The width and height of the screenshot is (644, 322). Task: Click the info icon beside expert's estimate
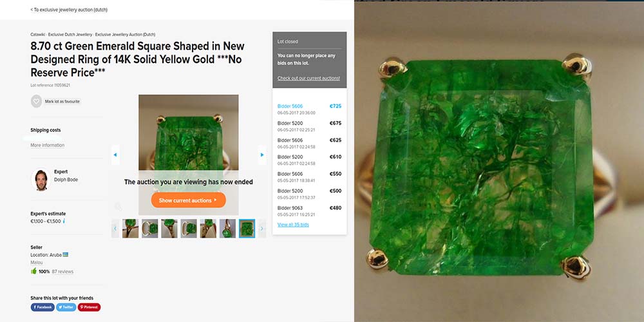pos(64,221)
